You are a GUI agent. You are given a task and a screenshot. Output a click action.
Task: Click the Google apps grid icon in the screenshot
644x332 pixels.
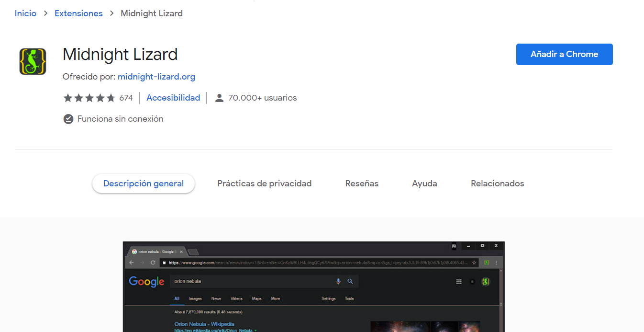[459, 282]
